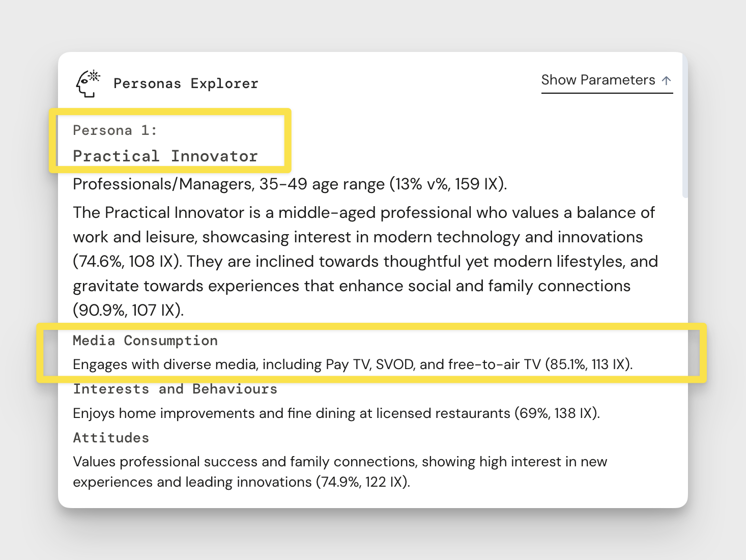This screenshot has width=746, height=560.
Task: Click the '(90.9%, 107 IX)' statistic
Action: click(128, 310)
